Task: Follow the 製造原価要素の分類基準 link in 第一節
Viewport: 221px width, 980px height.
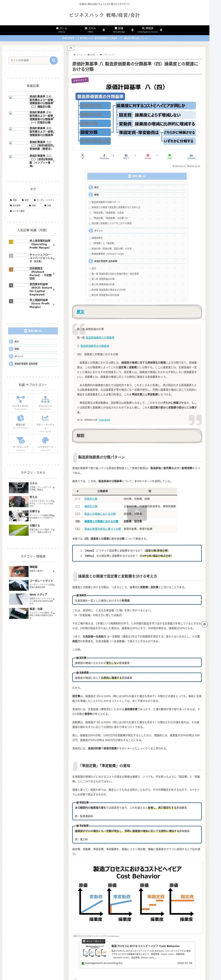Action: [x=100, y=337]
